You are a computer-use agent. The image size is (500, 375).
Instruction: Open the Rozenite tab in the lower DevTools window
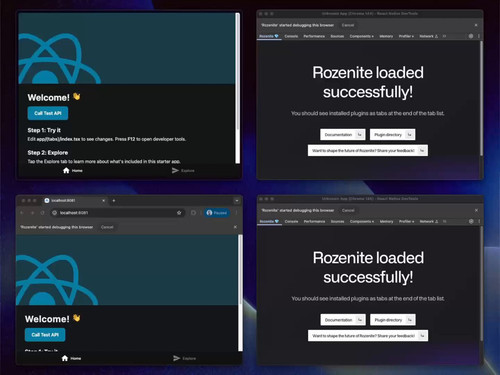tap(269, 221)
